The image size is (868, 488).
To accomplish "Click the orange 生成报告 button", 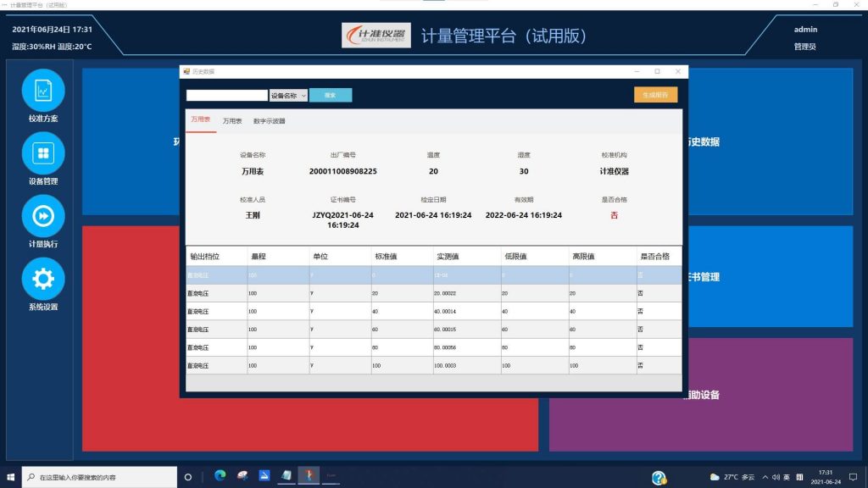I will (x=655, y=95).
